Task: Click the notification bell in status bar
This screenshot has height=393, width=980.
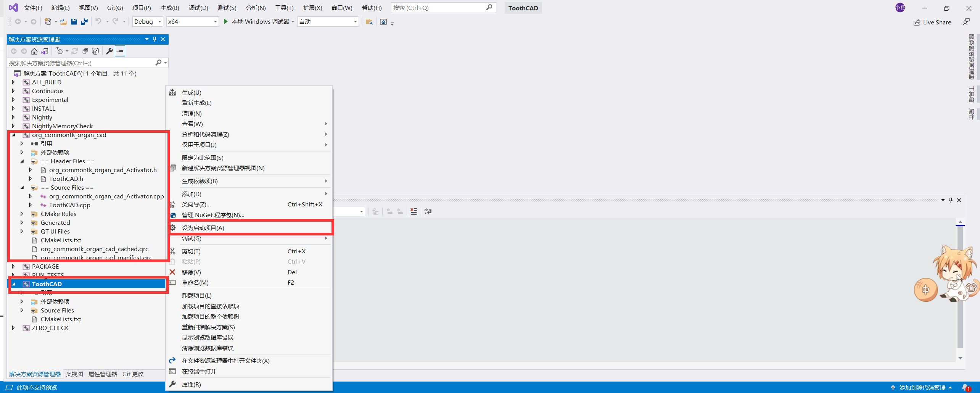Action: tap(966, 388)
